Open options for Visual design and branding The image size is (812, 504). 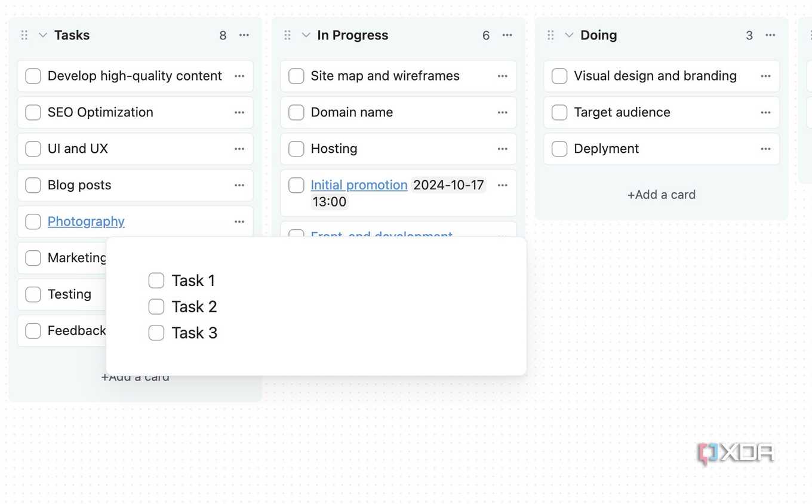pyautogui.click(x=765, y=76)
